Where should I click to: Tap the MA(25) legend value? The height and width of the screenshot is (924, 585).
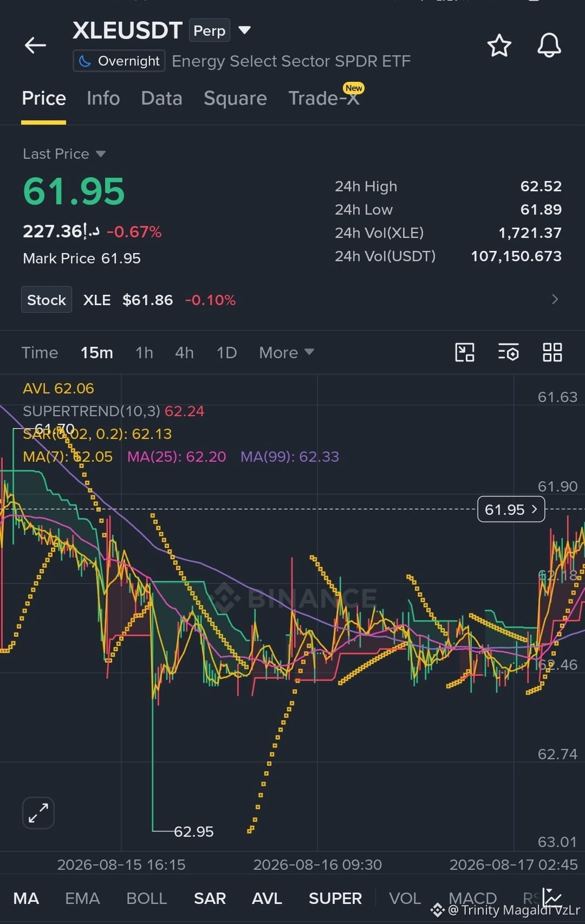177,457
